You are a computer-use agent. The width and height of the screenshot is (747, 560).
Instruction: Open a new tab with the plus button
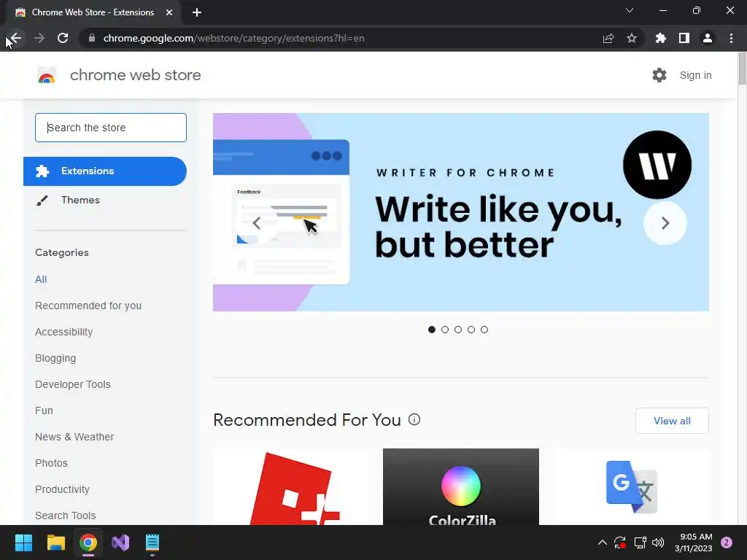click(x=197, y=12)
